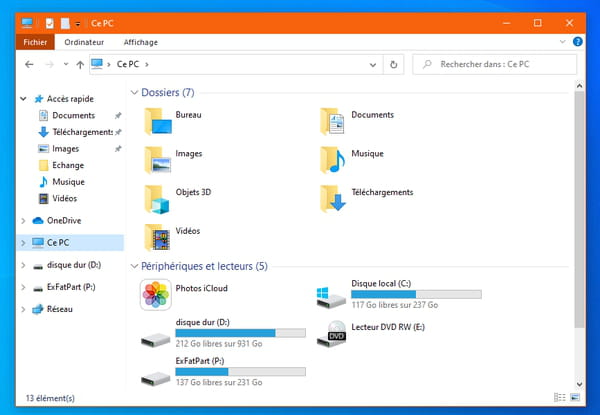The image size is (600, 415).
Task: Open the Documents folder in Dossiers
Action: pyautogui.click(x=332, y=121)
